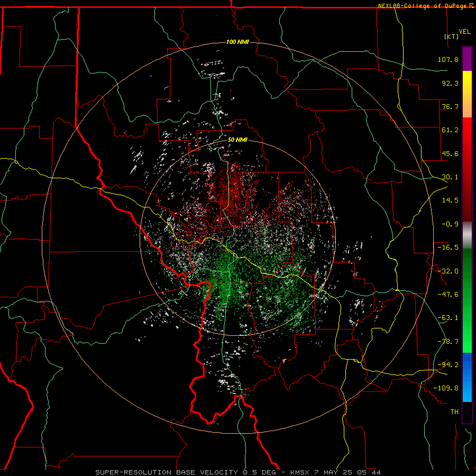Click the TH threshold label

[454, 412]
